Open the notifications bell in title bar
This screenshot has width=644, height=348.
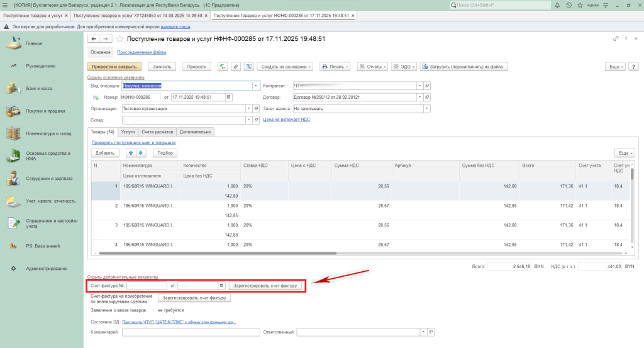[558, 4]
